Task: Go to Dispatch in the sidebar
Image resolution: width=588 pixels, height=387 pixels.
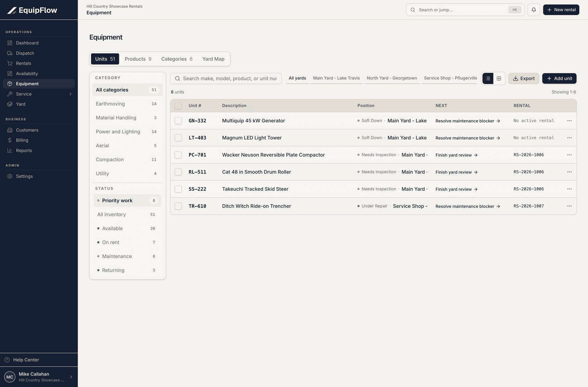Action: [39, 53]
